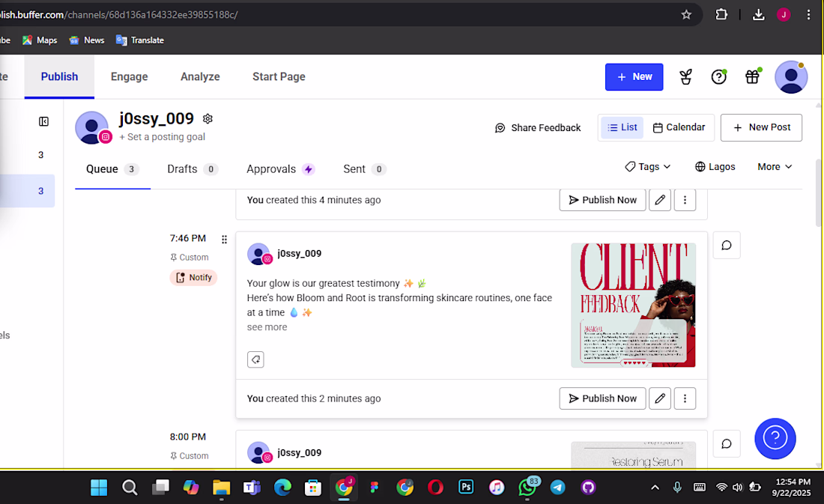Viewport: 824px width, 504px height.
Task: Open WhatsApp from the taskbar
Action: click(527, 488)
